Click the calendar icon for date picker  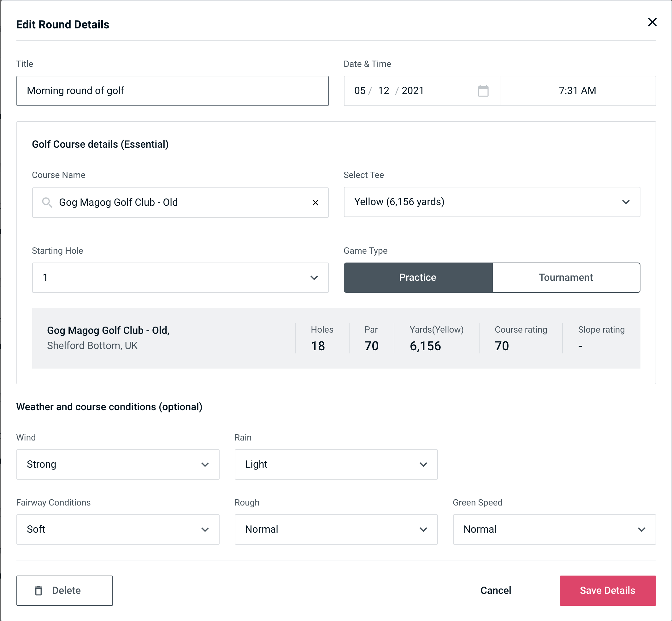click(x=483, y=90)
